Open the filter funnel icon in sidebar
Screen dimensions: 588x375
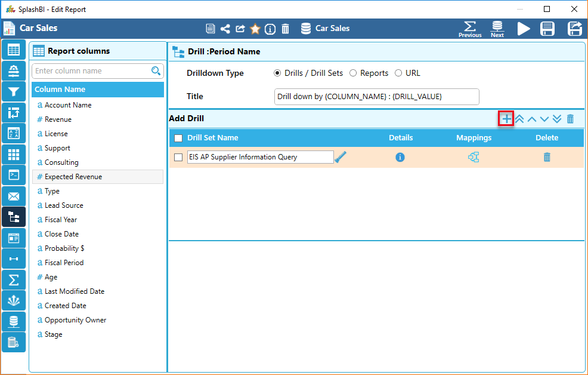click(x=14, y=91)
